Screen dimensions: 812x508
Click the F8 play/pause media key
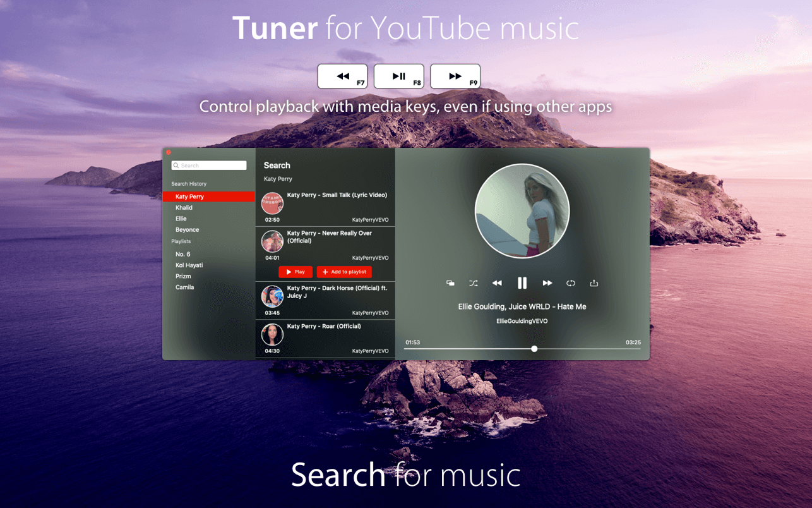pos(399,76)
